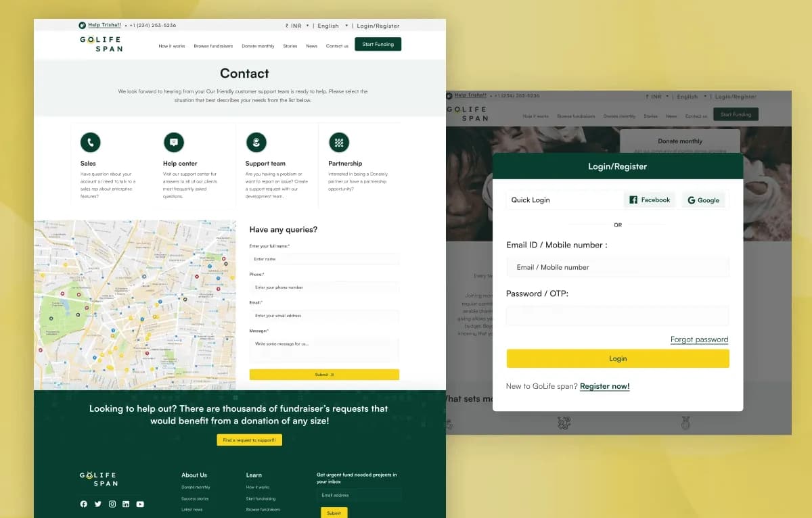Click the Partnership card heading
The image size is (812, 518).
click(345, 164)
